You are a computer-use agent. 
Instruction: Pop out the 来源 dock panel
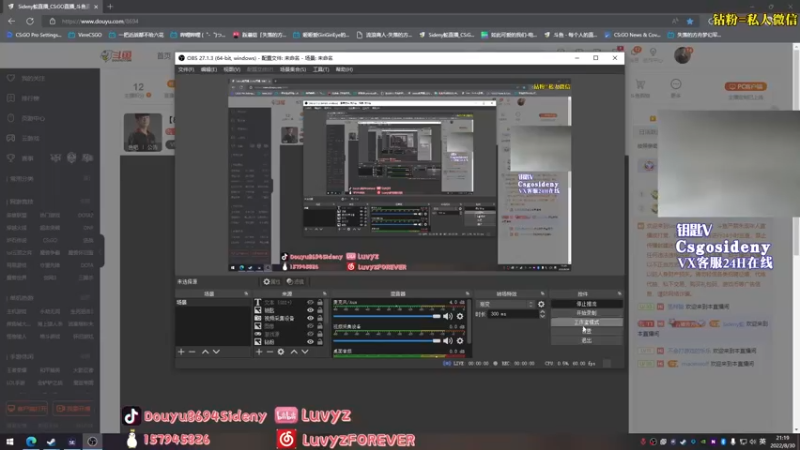[324, 294]
